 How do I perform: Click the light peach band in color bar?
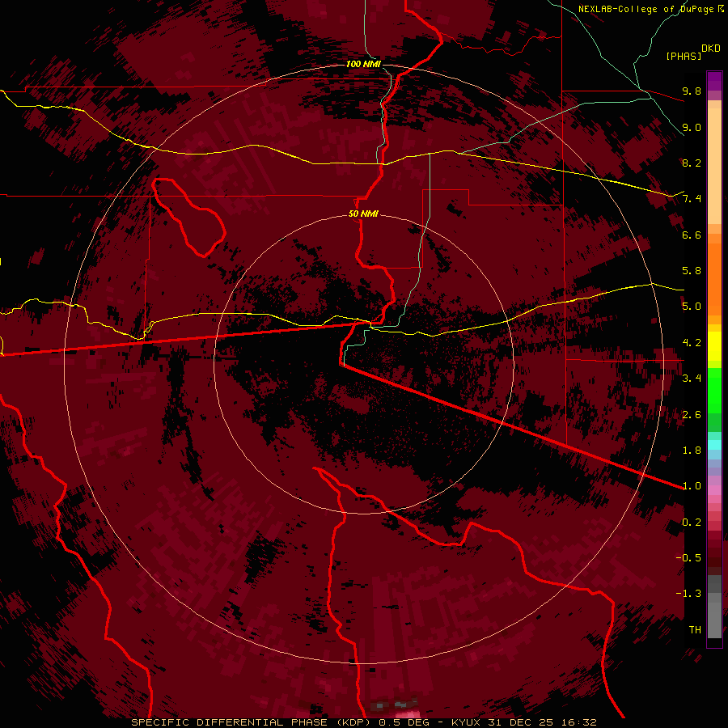click(x=714, y=166)
